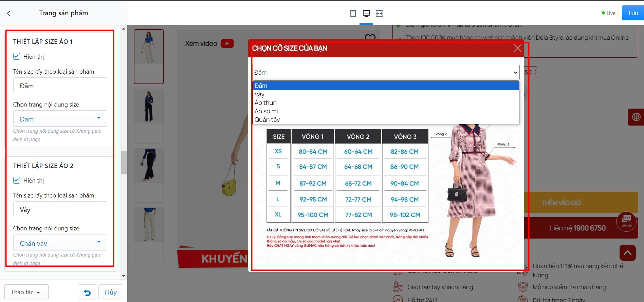This screenshot has height=302, width=644.
Task: Click the sidebar scrollbar down arrow
Action: 124,276
